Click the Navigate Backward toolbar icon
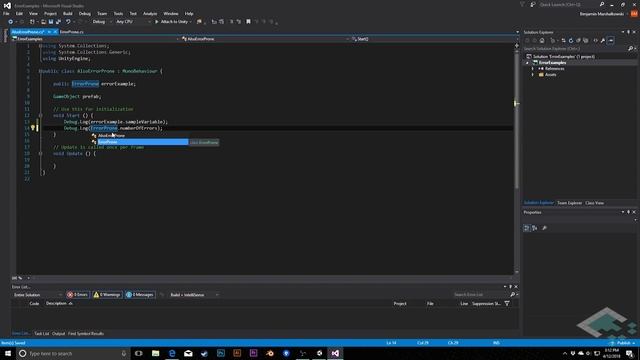Viewport: 640px width, 360px height. tap(11, 22)
